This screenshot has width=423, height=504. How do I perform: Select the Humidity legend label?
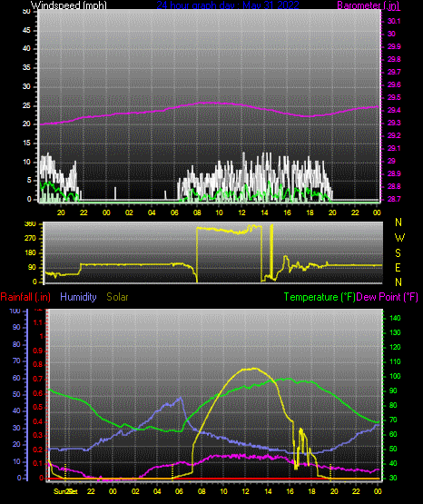click(x=78, y=297)
